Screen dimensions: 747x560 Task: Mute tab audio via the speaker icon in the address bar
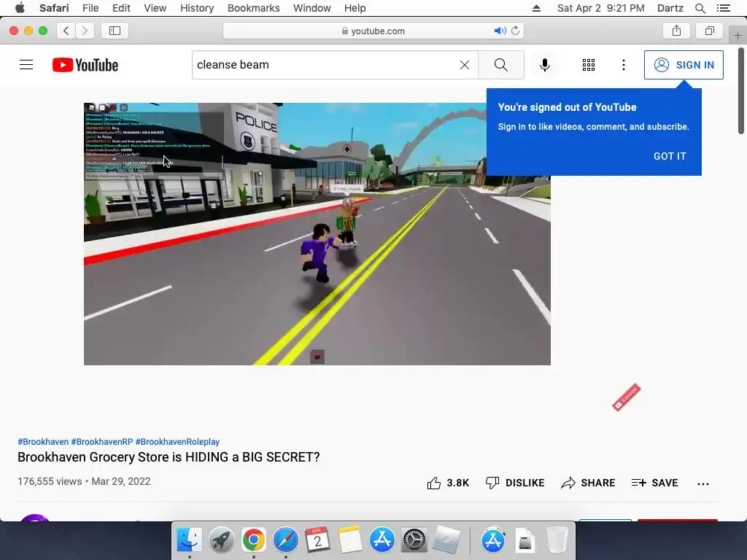click(499, 31)
